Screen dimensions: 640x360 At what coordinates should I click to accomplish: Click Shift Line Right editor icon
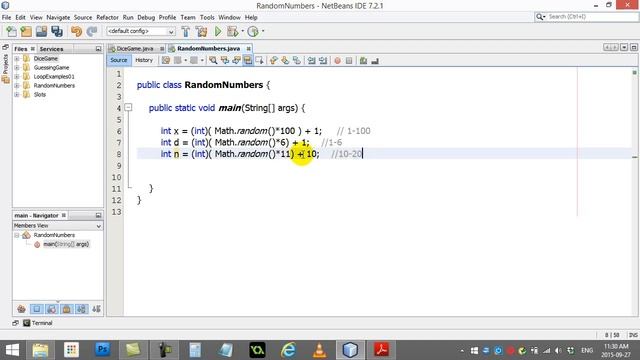[x=323, y=60]
